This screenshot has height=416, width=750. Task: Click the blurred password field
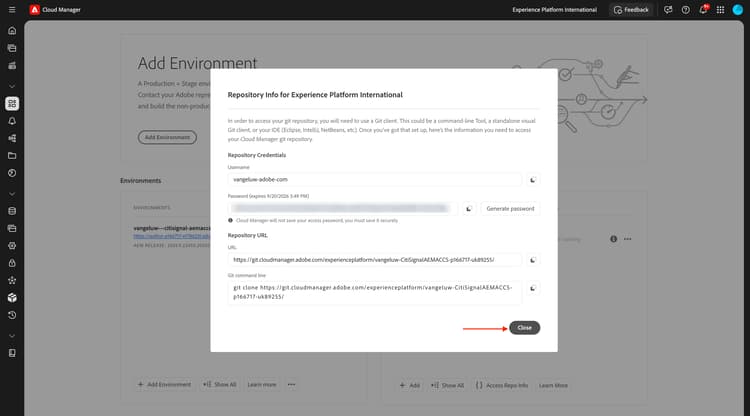[x=342, y=208]
